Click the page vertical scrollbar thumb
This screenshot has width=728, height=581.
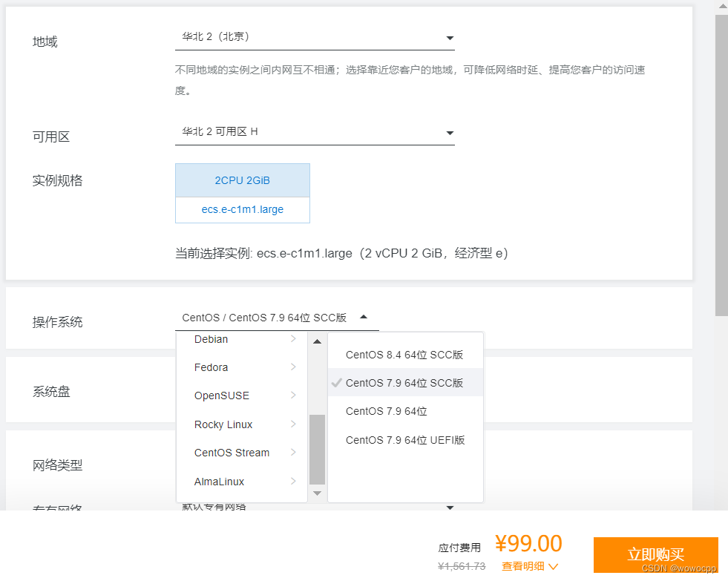click(721, 165)
